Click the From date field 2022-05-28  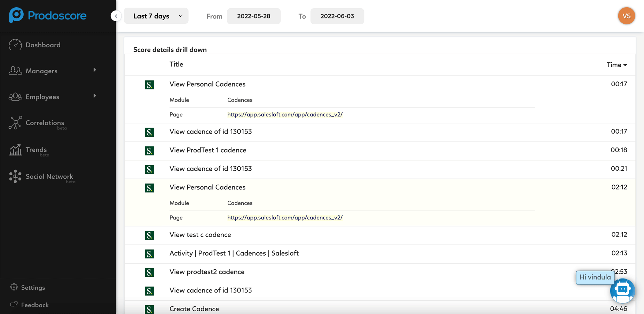(254, 16)
